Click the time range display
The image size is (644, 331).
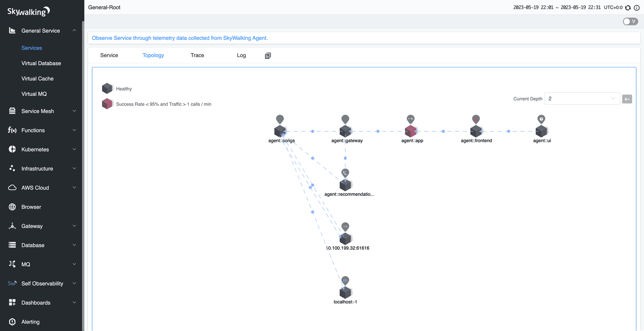pos(557,8)
